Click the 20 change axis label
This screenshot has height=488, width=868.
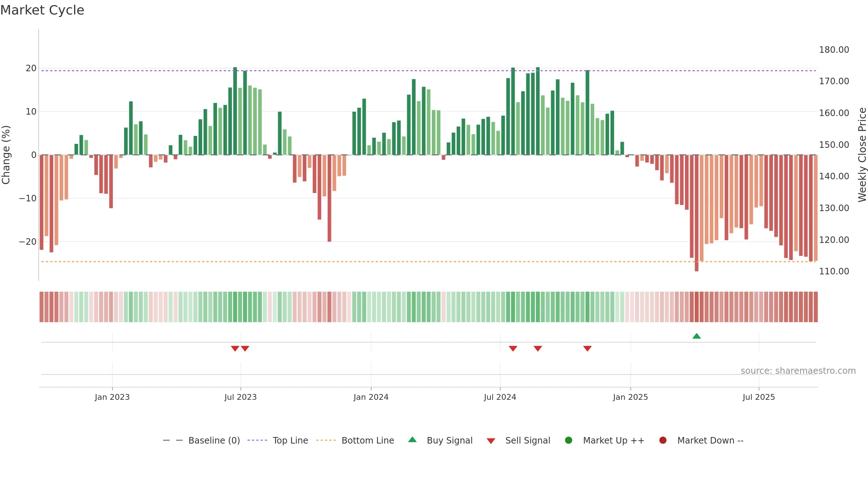[x=31, y=68]
